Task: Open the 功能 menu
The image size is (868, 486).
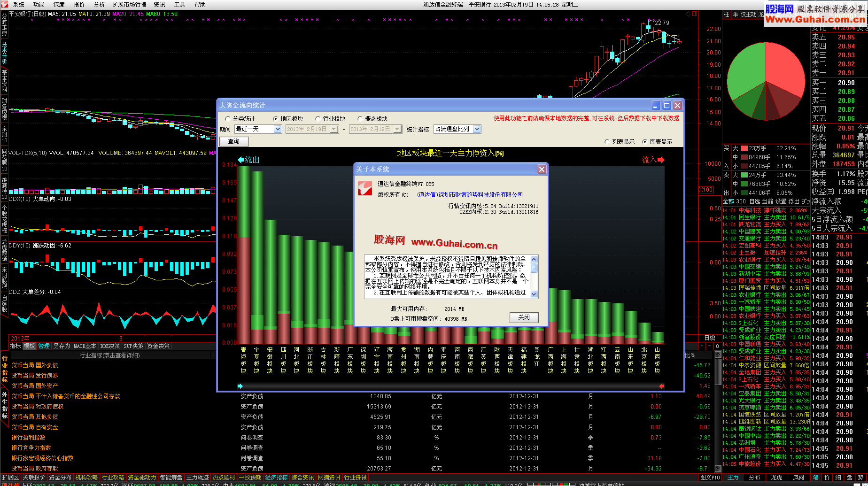Action: pyautogui.click(x=39, y=4)
